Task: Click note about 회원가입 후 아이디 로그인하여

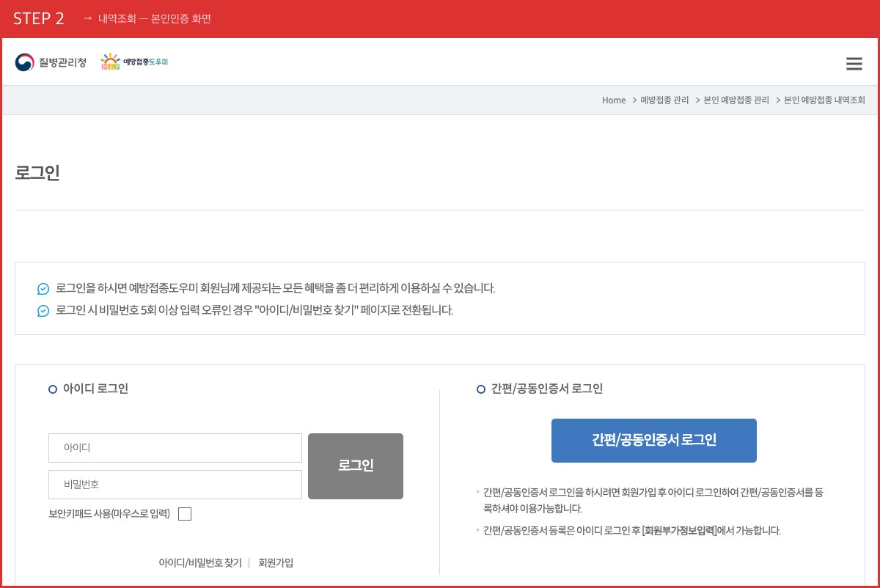Action: (653, 500)
